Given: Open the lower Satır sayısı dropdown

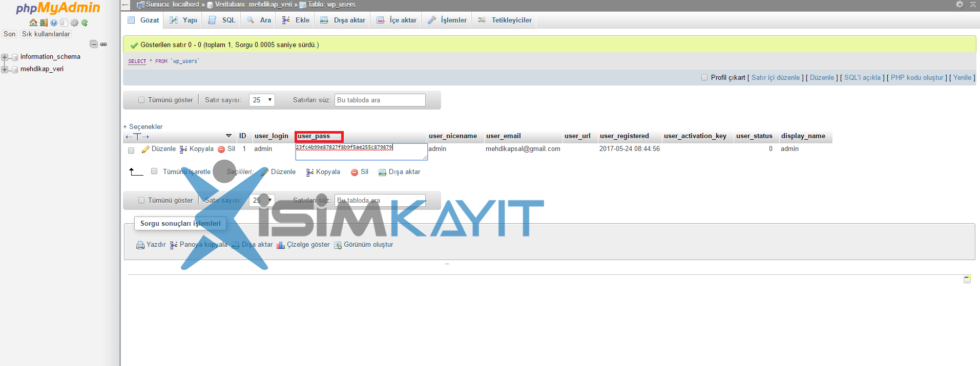Looking at the screenshot, I should point(262,200).
